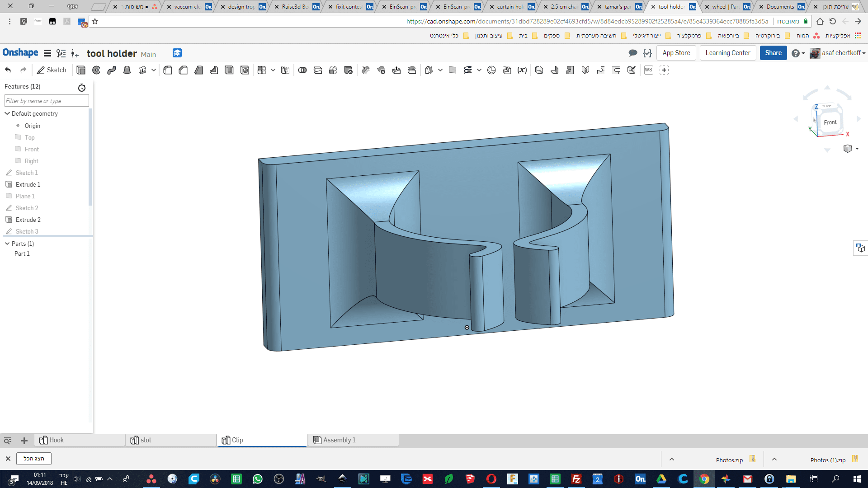Viewport: 868px width, 488px height.
Task: Select the Extrude tool in toolbar
Action: point(81,70)
